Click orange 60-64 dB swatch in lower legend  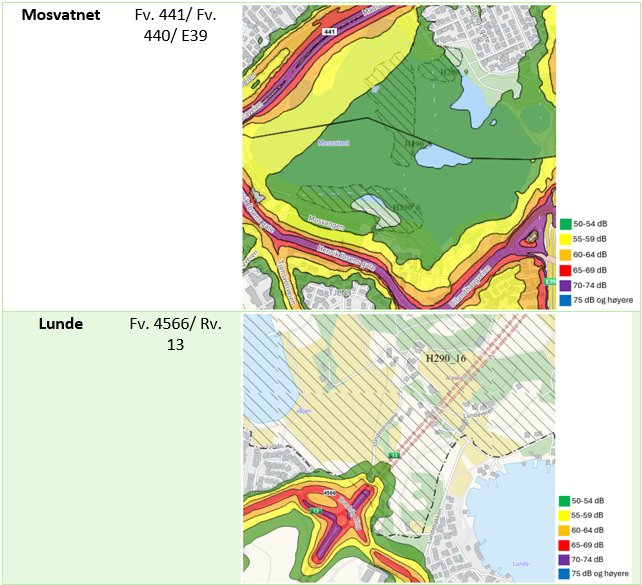pos(566,530)
